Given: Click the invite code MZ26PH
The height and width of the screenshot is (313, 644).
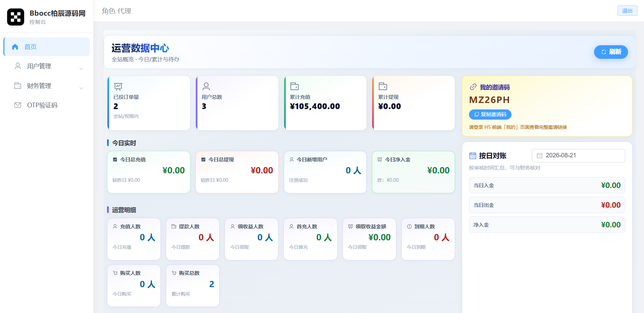Looking at the screenshot, I should coord(489,100).
